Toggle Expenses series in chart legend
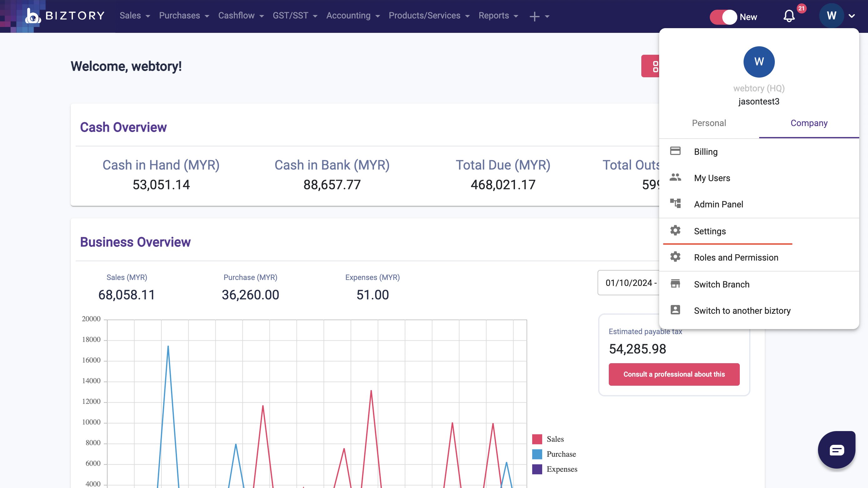 pos(561,469)
